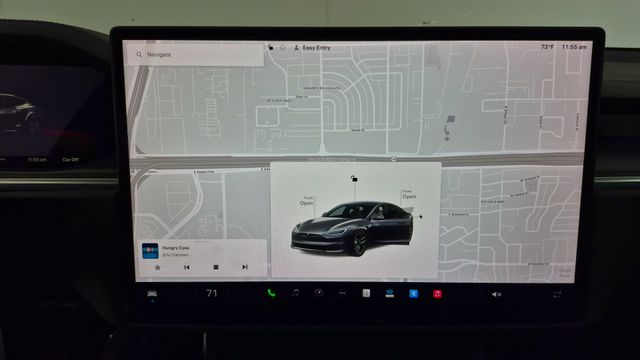Screen dimensions: 640x360
Task: Open the Easy Entry driver profile
Action: pyautogui.click(x=313, y=47)
